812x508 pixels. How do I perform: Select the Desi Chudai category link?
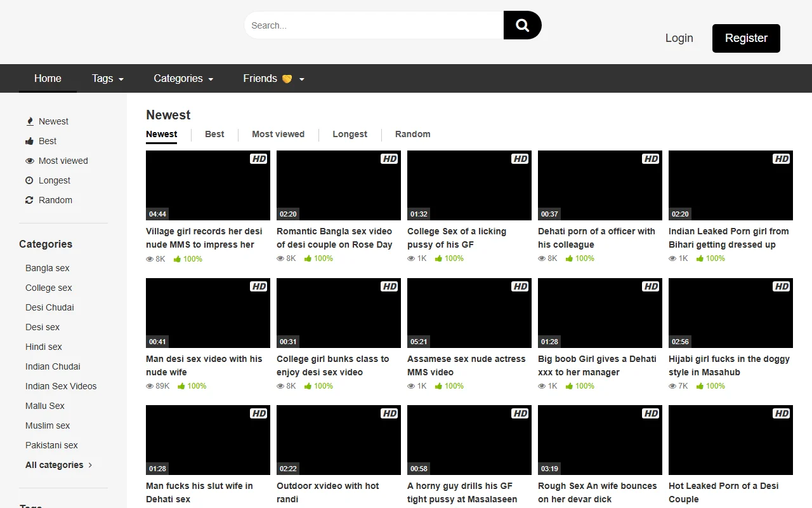[x=49, y=307]
